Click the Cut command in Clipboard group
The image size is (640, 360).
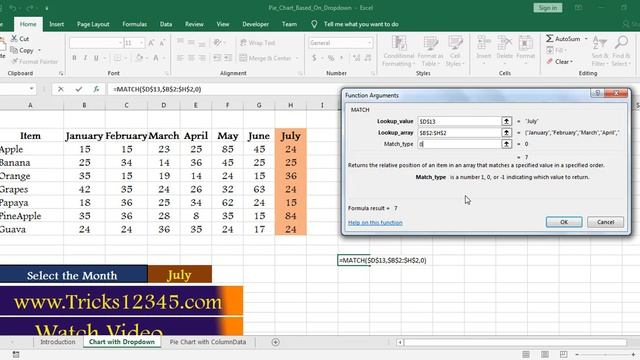20,39
